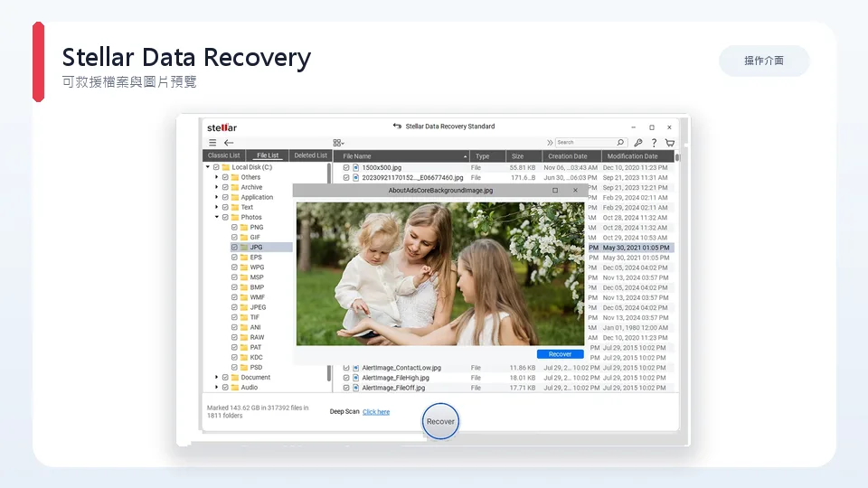Select the ANI folder icon

[x=243, y=327]
